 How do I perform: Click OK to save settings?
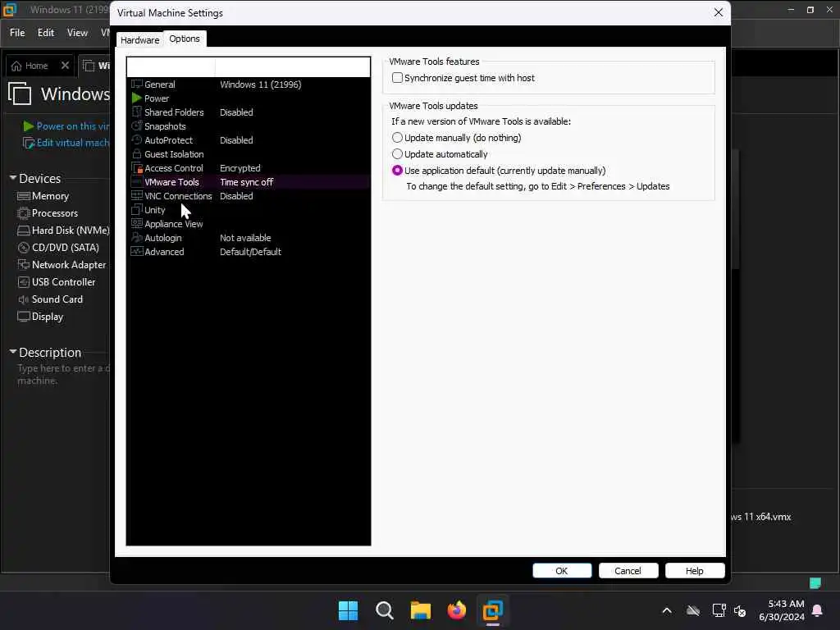point(561,571)
